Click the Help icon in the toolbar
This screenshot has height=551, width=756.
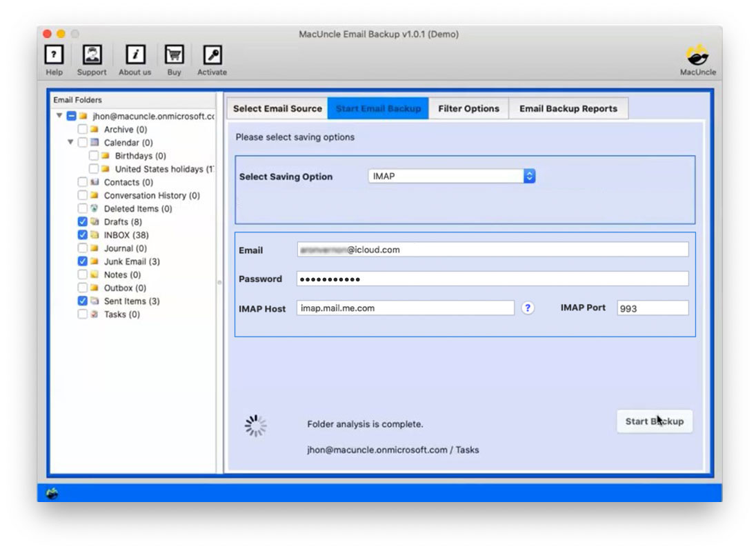pyautogui.click(x=54, y=55)
